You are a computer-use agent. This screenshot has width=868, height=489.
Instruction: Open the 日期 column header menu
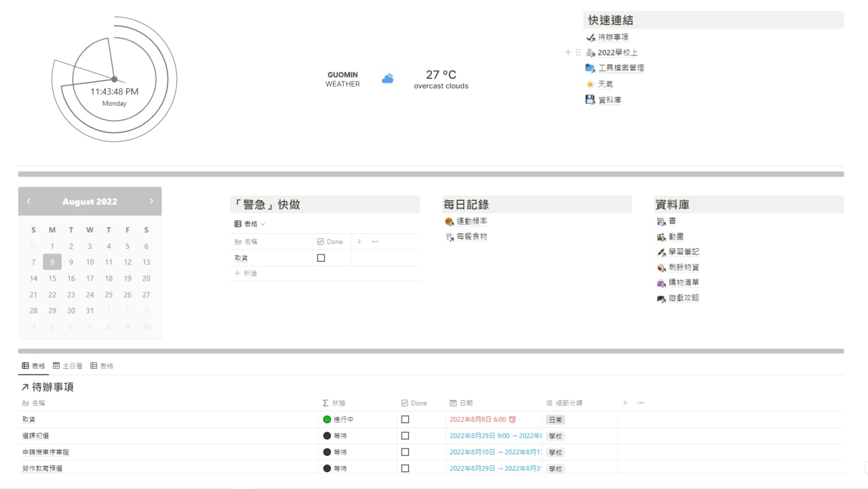(x=494, y=403)
